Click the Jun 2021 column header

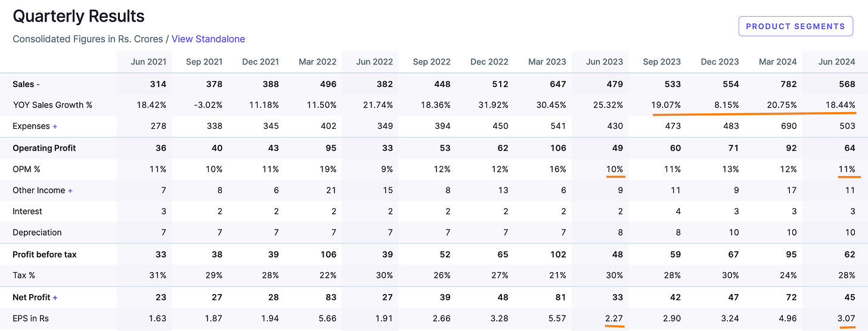tap(148, 61)
